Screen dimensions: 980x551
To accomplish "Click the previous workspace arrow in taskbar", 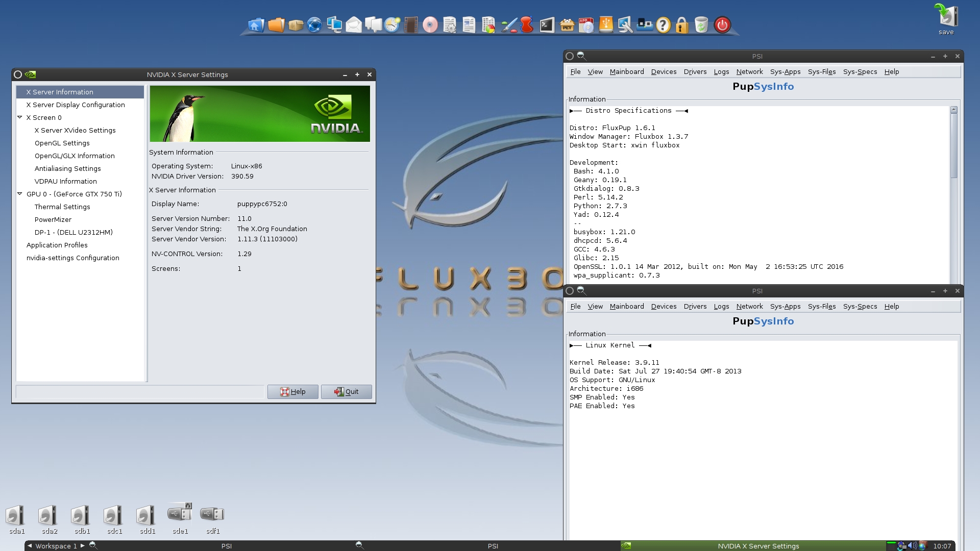I will point(30,546).
